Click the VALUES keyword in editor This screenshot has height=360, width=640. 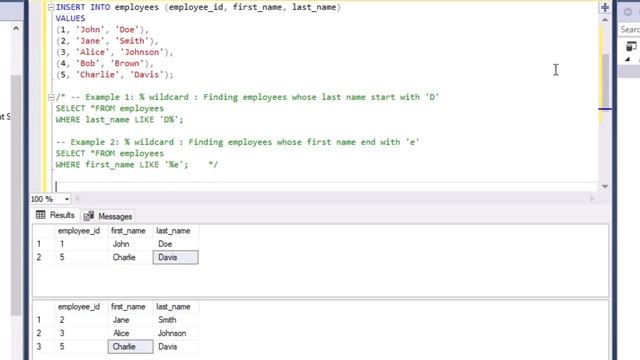[71, 18]
